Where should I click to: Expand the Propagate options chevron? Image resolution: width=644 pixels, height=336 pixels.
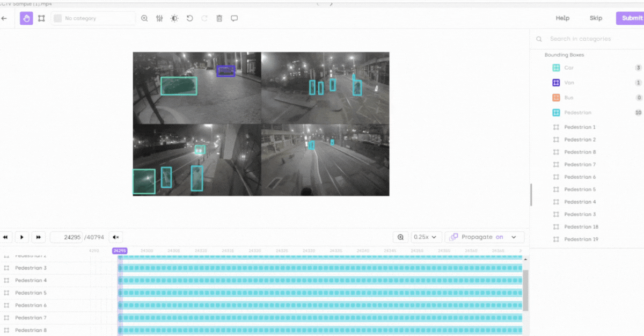point(514,237)
